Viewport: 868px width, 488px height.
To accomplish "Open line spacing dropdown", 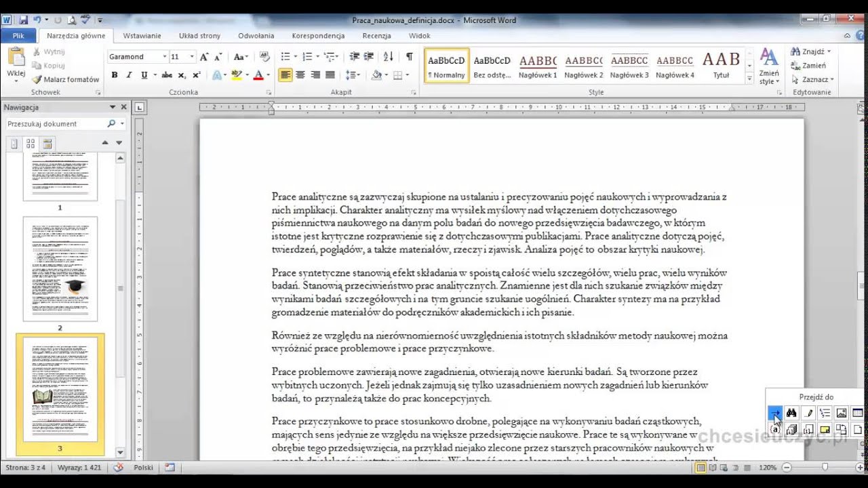I will click(353, 75).
